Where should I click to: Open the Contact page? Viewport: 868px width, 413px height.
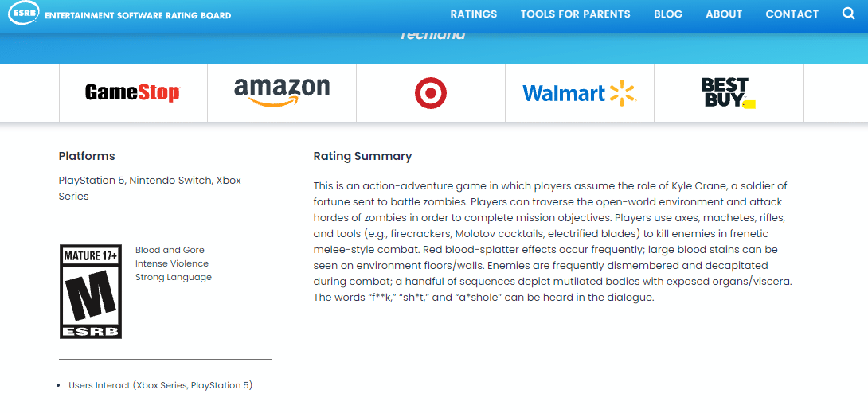pyautogui.click(x=792, y=14)
